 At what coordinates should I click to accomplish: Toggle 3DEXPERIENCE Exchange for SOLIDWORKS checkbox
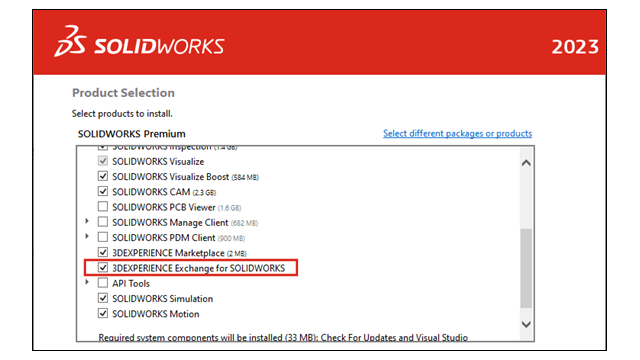(103, 268)
